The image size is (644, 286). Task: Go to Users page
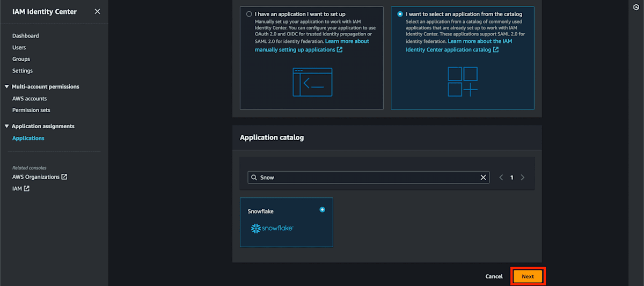[x=19, y=48]
